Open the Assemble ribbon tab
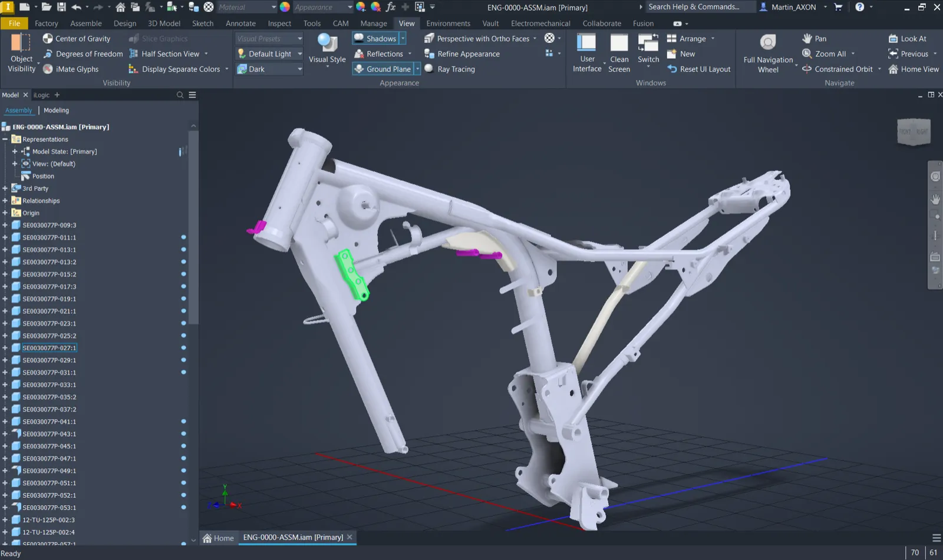Image resolution: width=943 pixels, height=560 pixels. (x=86, y=24)
